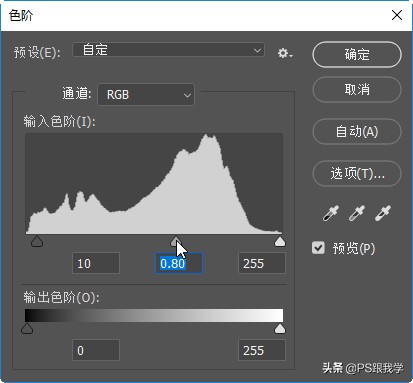Click the 预设(E) label
Viewport: 413px width, 383px height.
[37, 52]
